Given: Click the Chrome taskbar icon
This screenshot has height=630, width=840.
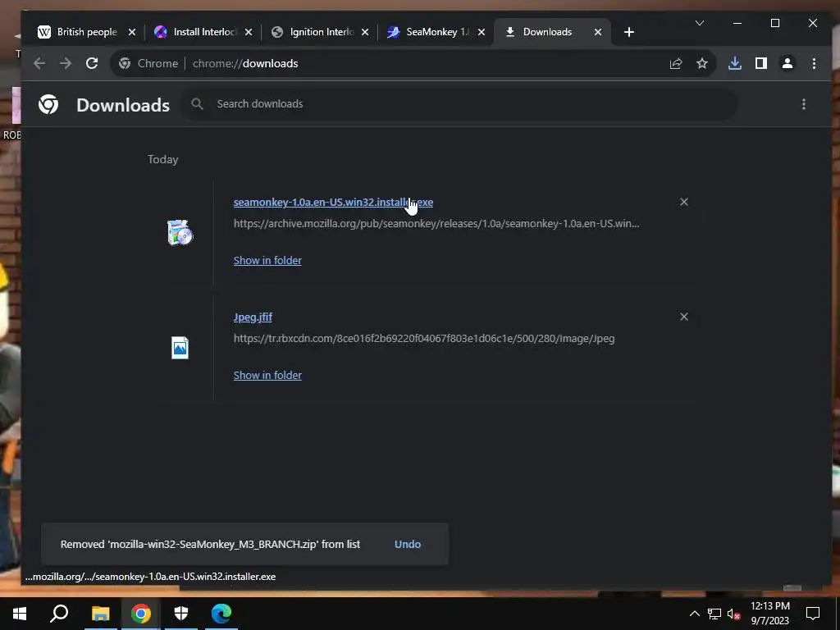Looking at the screenshot, I should click(x=140, y=614).
